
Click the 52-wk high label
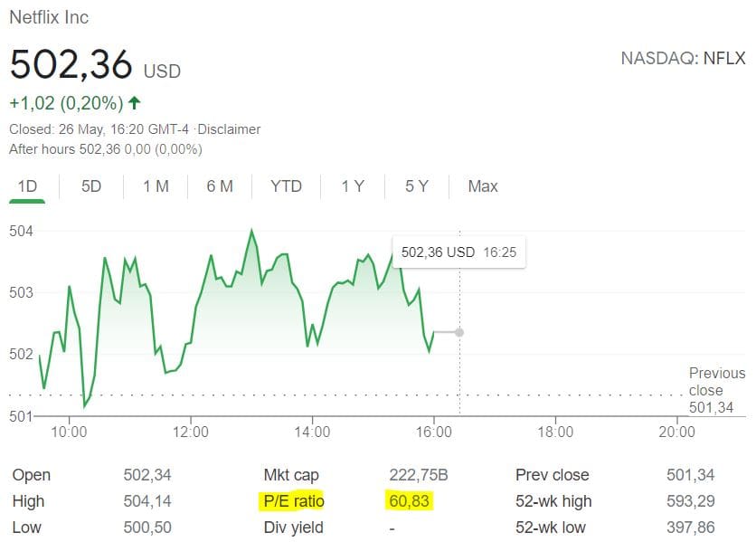click(x=553, y=501)
